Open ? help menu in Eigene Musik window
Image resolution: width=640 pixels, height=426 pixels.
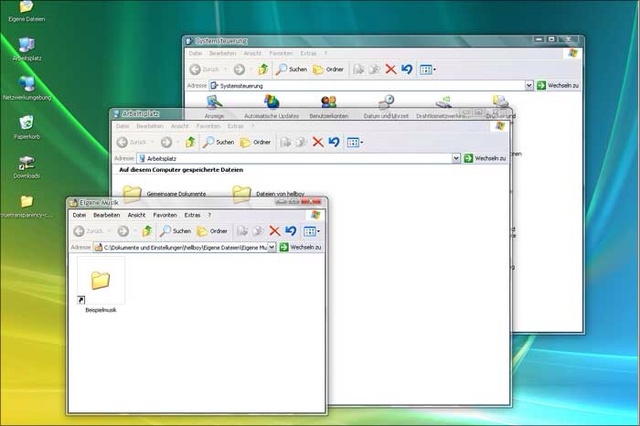click(209, 215)
